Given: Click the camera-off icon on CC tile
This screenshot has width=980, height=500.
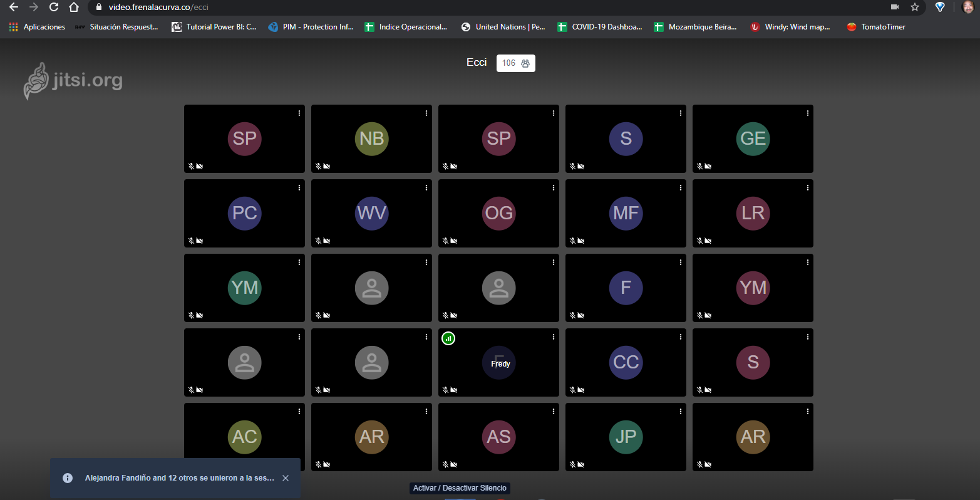Looking at the screenshot, I should (581, 390).
